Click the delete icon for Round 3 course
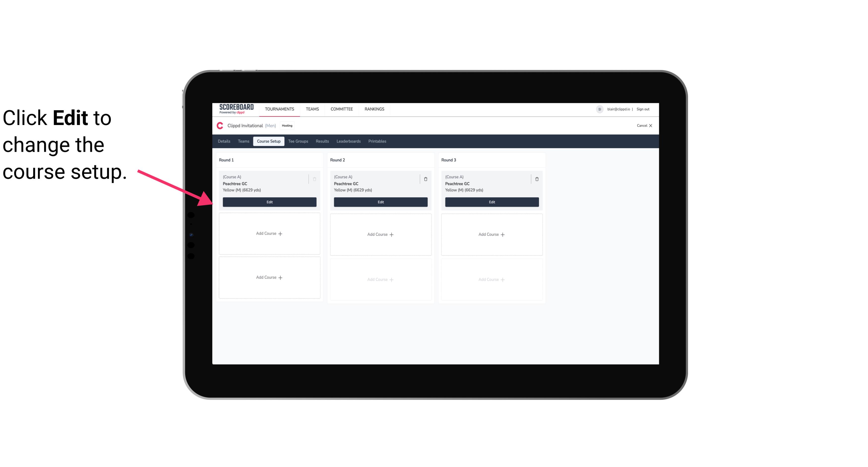This screenshot has height=467, width=868. point(537,179)
